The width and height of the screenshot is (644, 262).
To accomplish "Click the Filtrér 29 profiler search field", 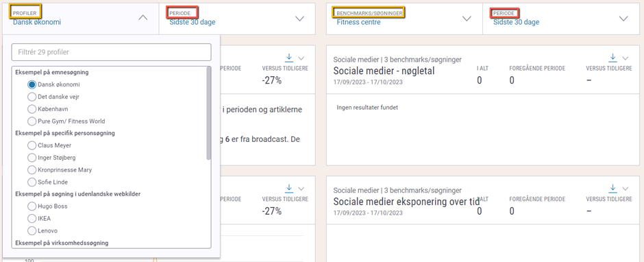I will [x=111, y=52].
